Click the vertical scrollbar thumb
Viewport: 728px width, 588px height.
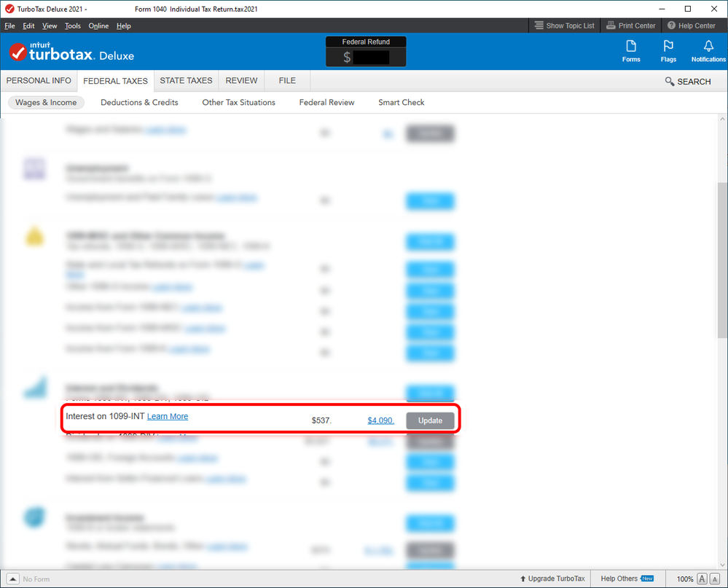[722, 260]
